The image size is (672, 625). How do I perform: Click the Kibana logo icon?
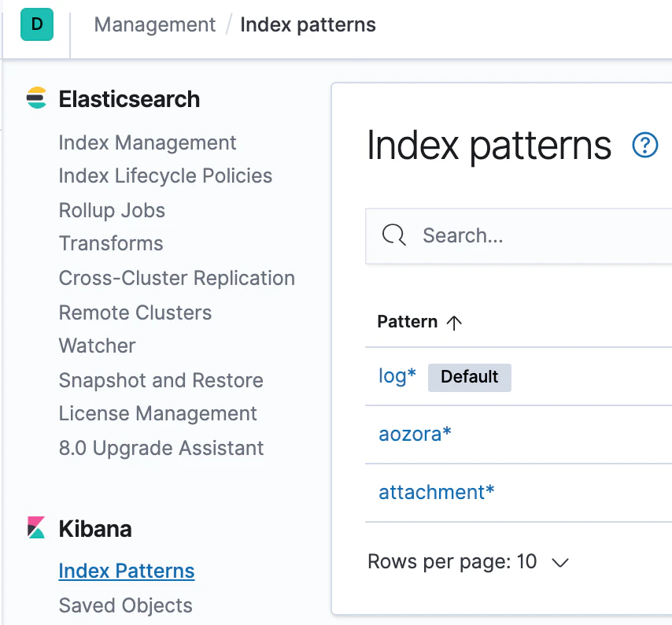tap(37, 528)
